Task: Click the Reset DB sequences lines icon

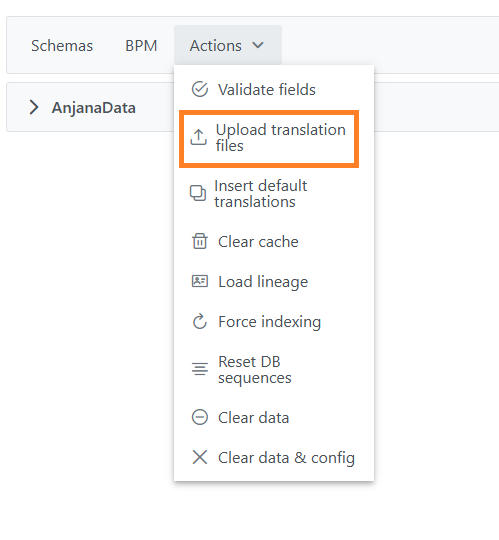Action: (200, 369)
